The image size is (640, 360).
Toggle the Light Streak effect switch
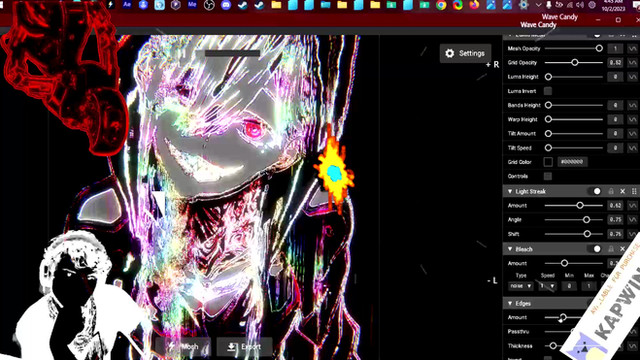(595, 191)
